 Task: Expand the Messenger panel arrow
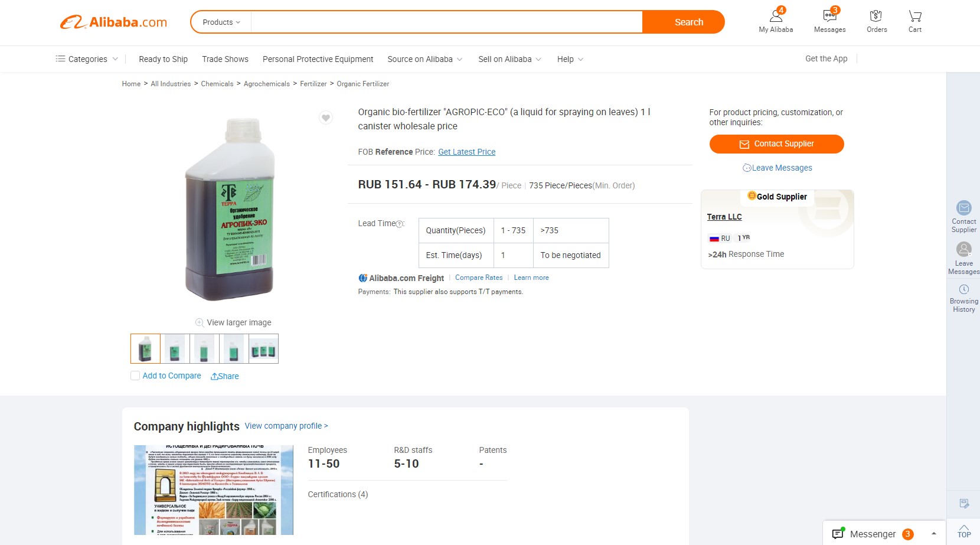[x=934, y=534]
